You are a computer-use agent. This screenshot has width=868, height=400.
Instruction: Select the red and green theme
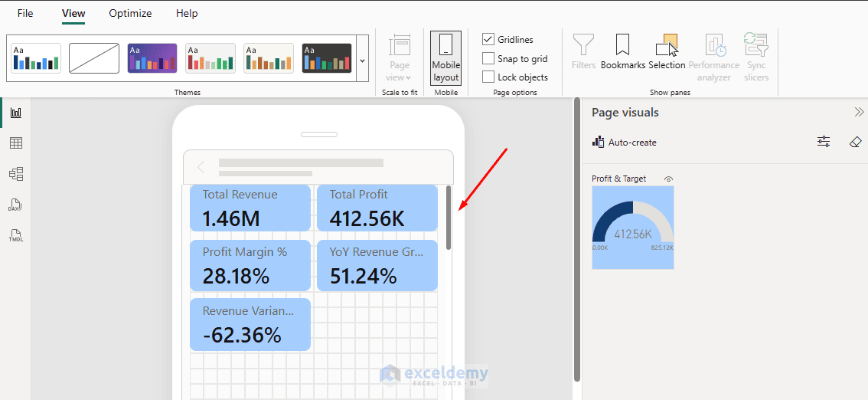(x=210, y=58)
